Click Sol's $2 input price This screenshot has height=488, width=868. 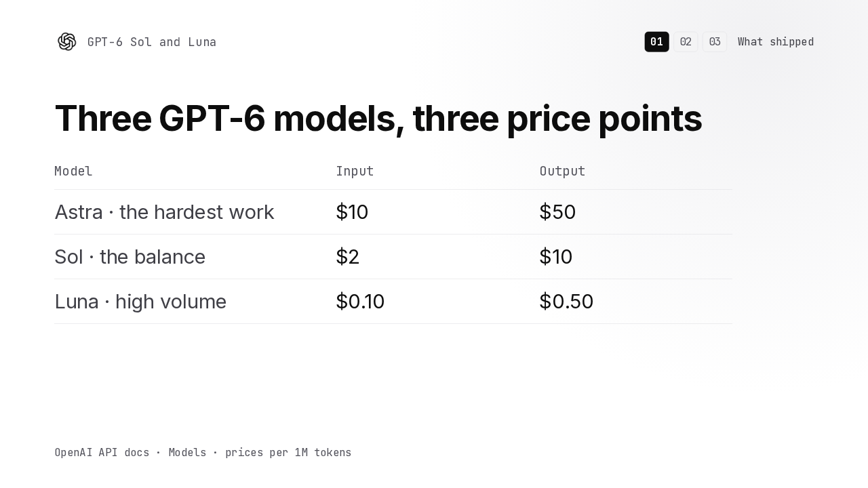tap(347, 257)
